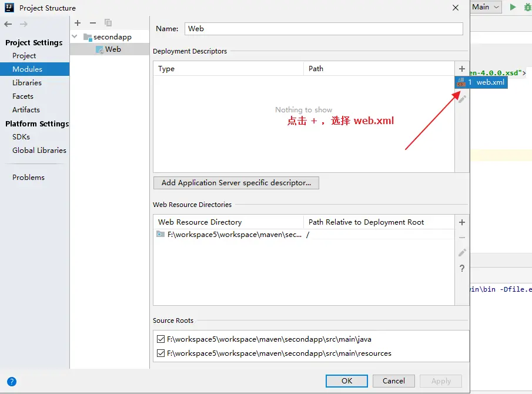Add a deployment descriptor with the plus icon
Screen dimensions: 532x394
click(x=462, y=69)
